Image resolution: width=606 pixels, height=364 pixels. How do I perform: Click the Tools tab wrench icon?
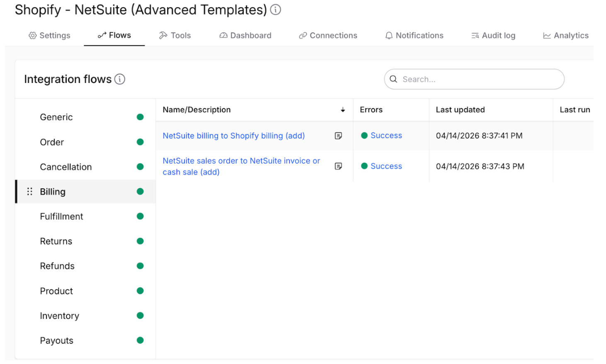(x=163, y=36)
